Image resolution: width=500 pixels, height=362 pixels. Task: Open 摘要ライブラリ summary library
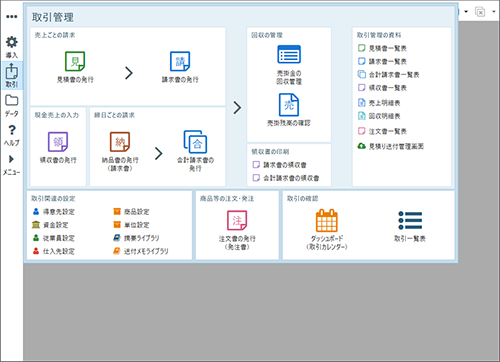tap(136, 238)
